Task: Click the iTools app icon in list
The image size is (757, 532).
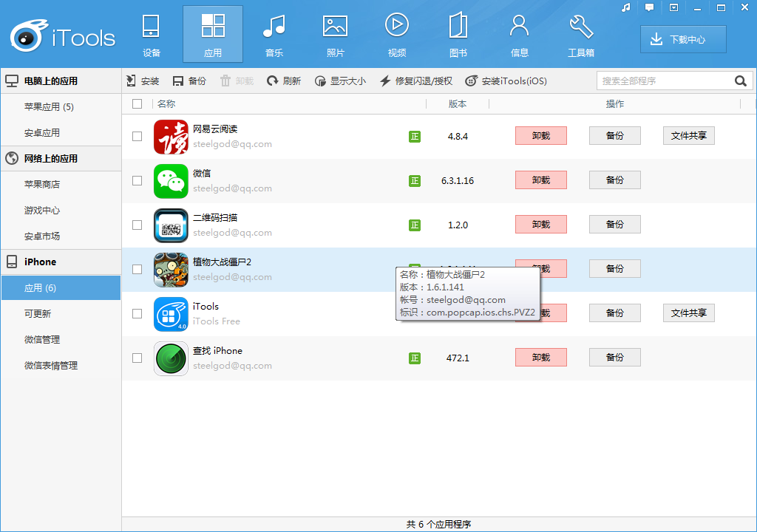Action: (x=171, y=314)
